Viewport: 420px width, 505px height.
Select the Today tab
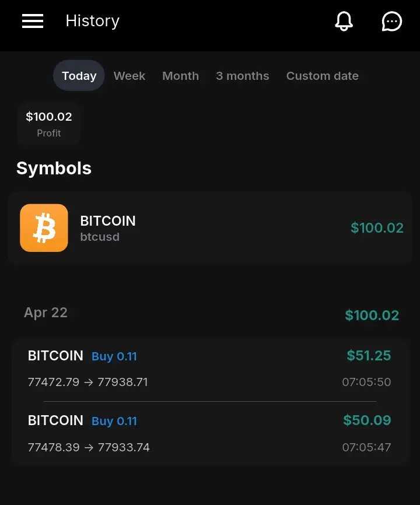click(x=79, y=76)
